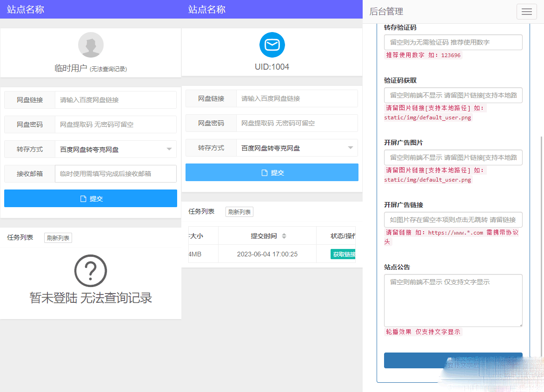Focus the left 网盘密码 input field
Viewport: 544px width, 392px height.
click(115, 124)
